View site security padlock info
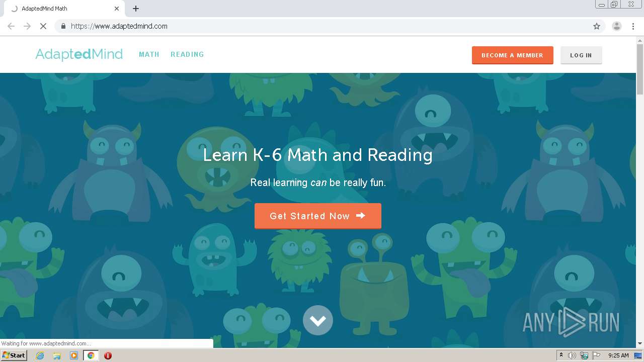The image size is (644, 362). [63, 26]
